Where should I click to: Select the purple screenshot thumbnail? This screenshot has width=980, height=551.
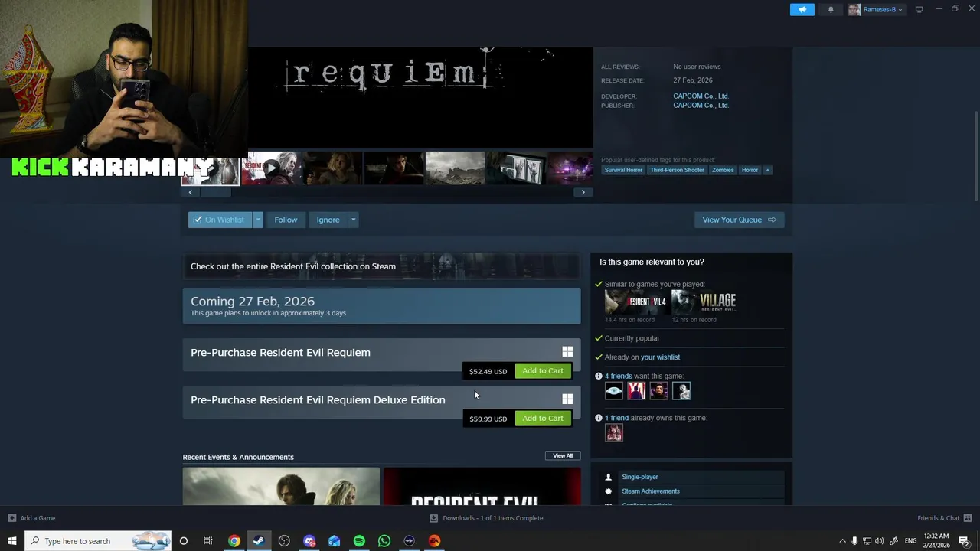point(570,168)
